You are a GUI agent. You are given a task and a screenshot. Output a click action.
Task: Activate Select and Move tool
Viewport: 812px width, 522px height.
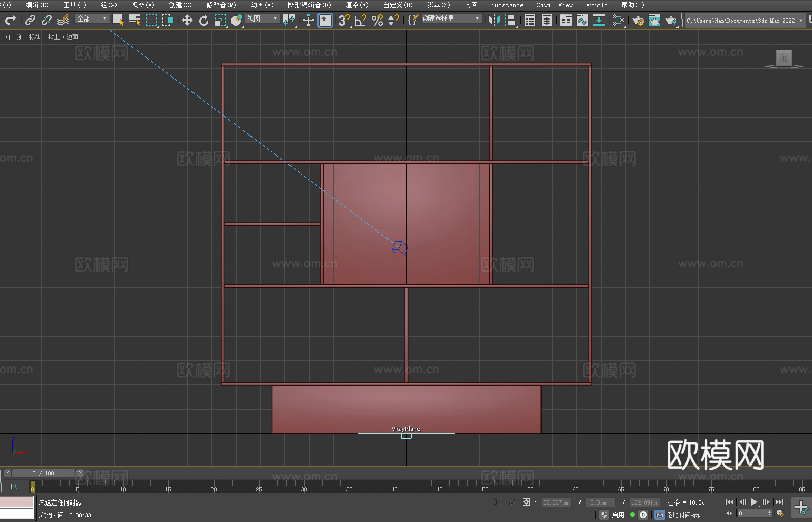187,20
